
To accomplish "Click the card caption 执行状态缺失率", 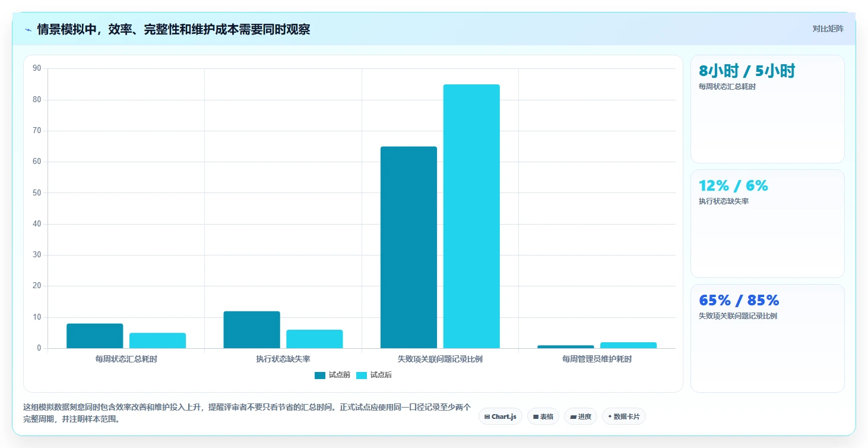I will click(x=724, y=201).
